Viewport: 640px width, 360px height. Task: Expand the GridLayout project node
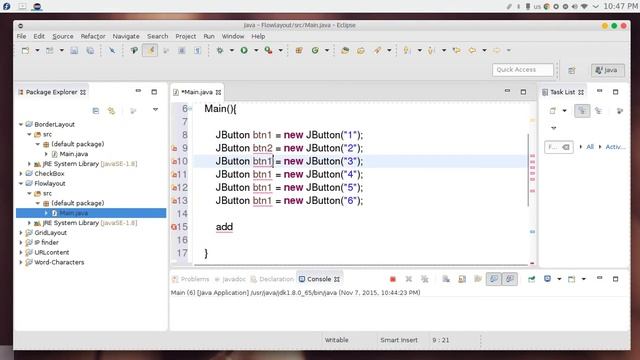click(21, 233)
